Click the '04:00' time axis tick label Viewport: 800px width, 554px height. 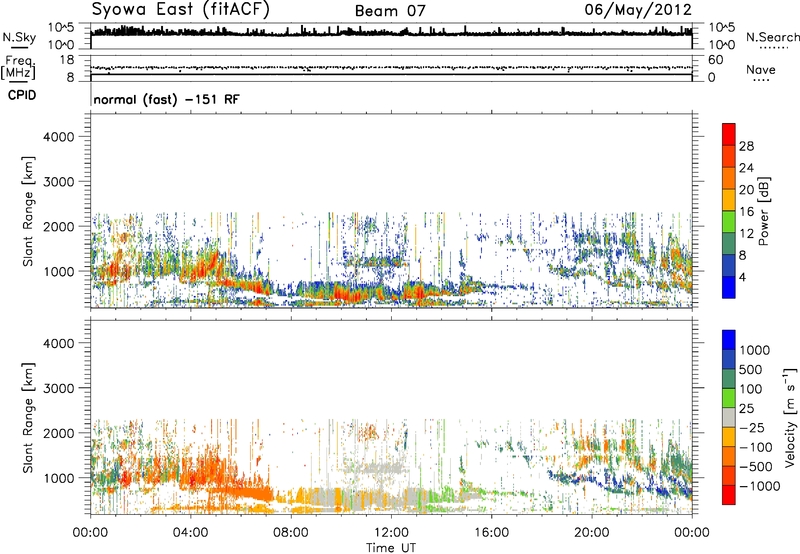click(x=190, y=533)
